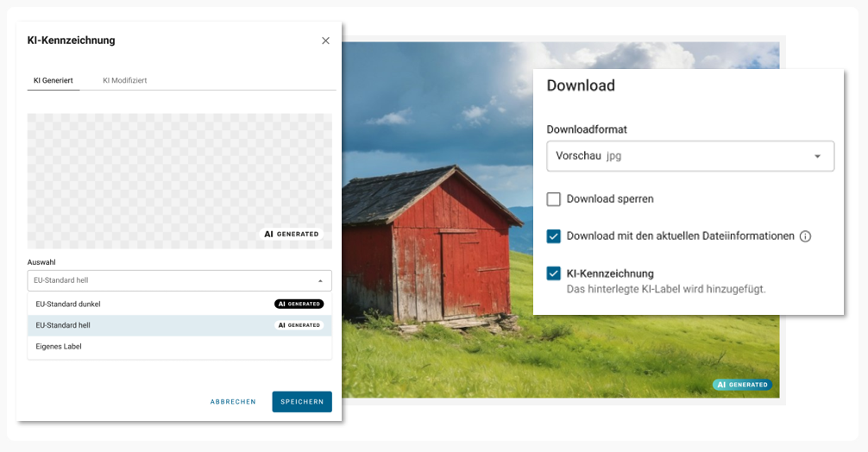
Task: Click 'Das hinterlegte KI-Label wird hinzugefügt.' text
Action: coord(666,289)
